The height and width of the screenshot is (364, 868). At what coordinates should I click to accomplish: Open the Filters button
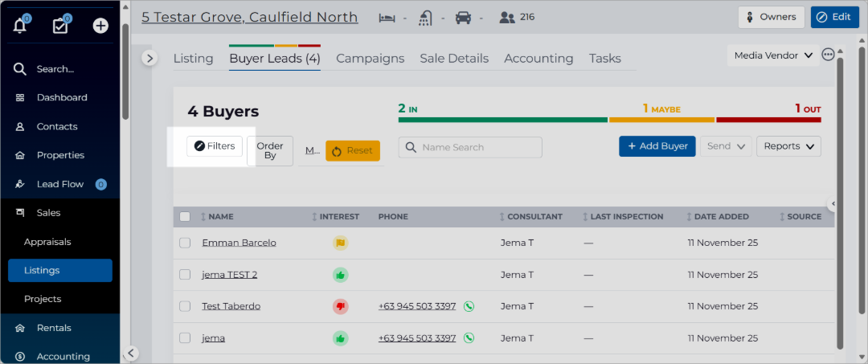click(x=215, y=146)
